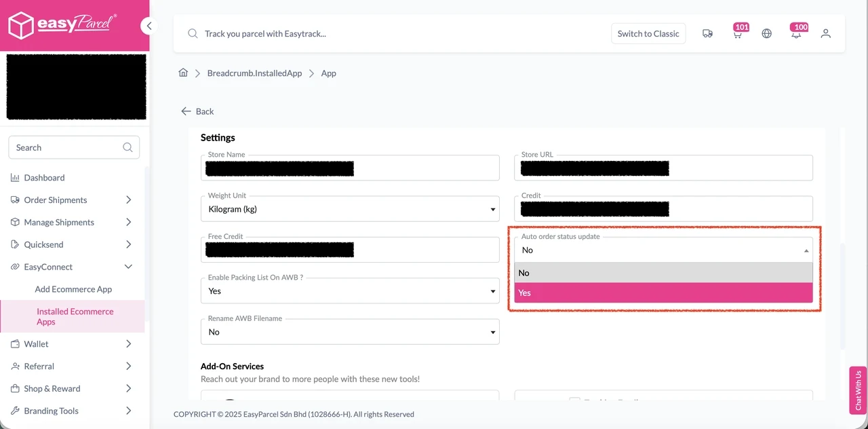The width and height of the screenshot is (868, 429).
Task: Click the Switch to Classic button
Action: pos(648,33)
